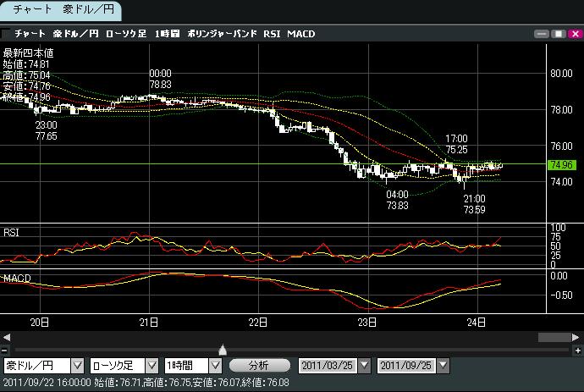Maximize the chart panel

[558, 34]
